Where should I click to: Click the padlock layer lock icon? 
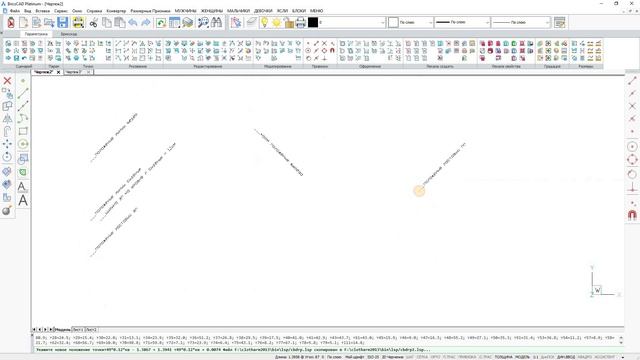pos(289,22)
